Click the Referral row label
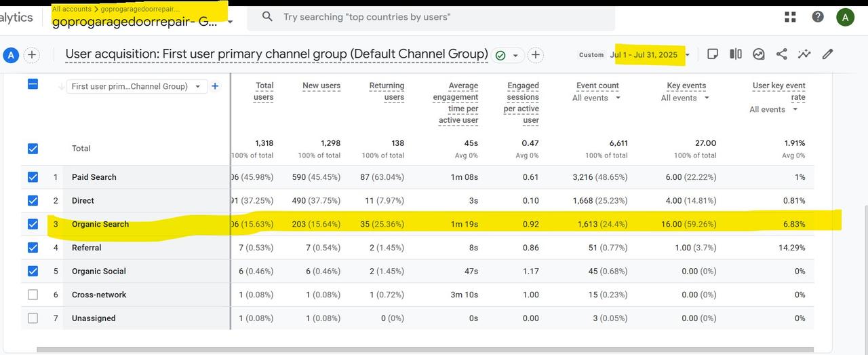Image resolution: width=868 pixels, height=355 pixels. point(87,248)
